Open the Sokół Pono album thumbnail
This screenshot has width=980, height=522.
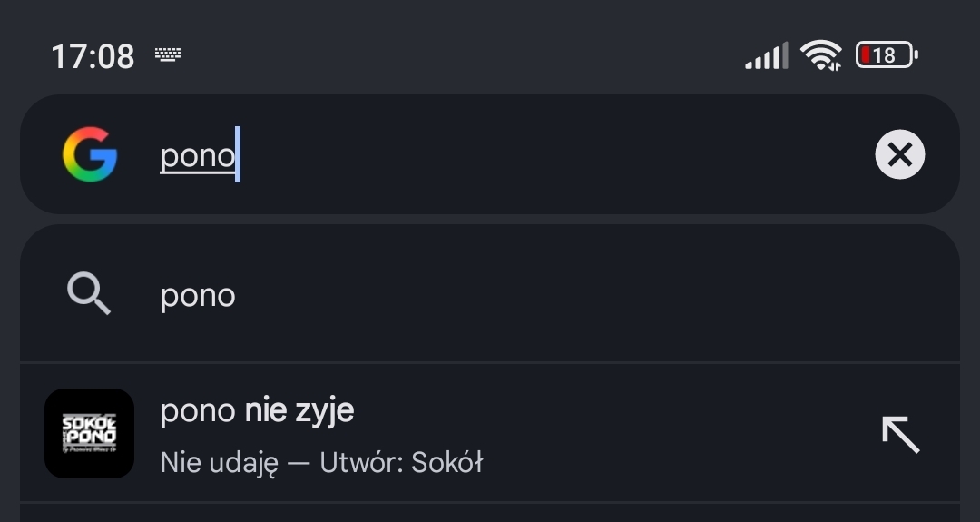[89, 434]
